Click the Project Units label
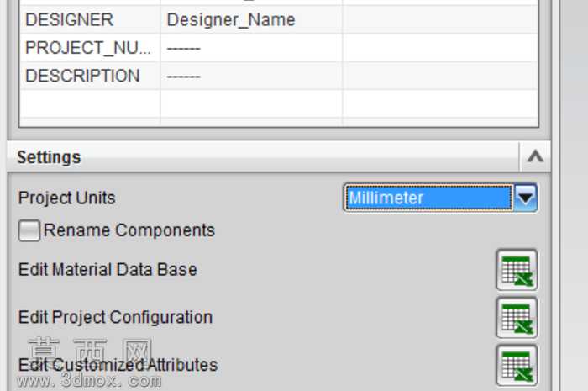This screenshot has height=391, width=588. click(x=66, y=198)
